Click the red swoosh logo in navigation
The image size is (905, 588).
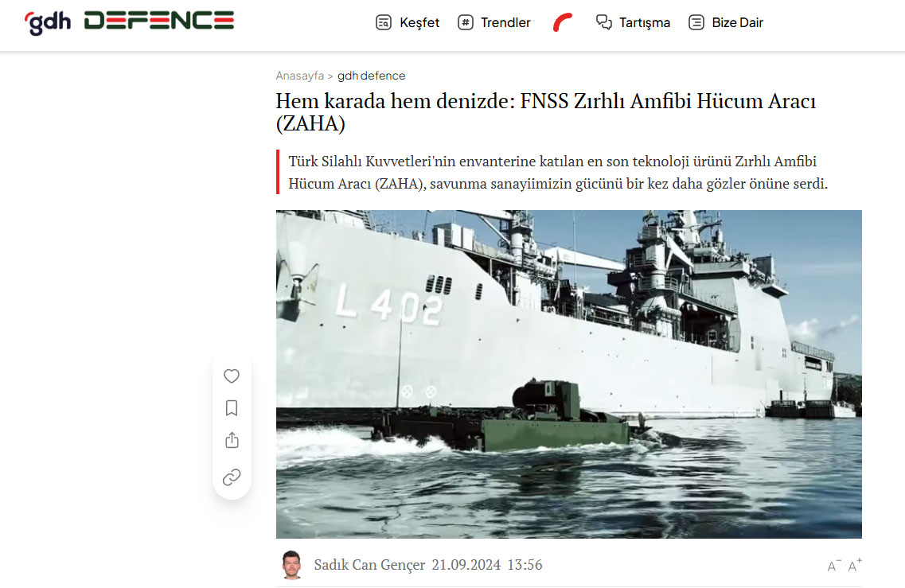click(x=563, y=22)
